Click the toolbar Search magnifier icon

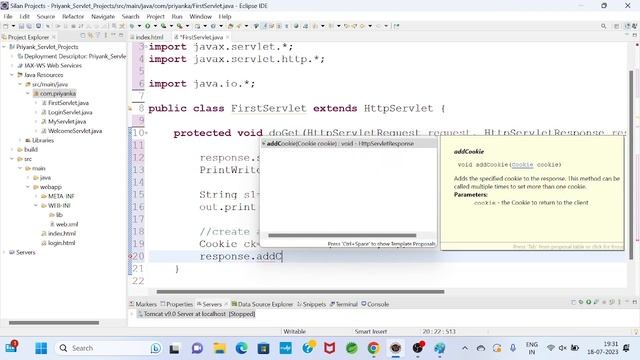[603, 26]
